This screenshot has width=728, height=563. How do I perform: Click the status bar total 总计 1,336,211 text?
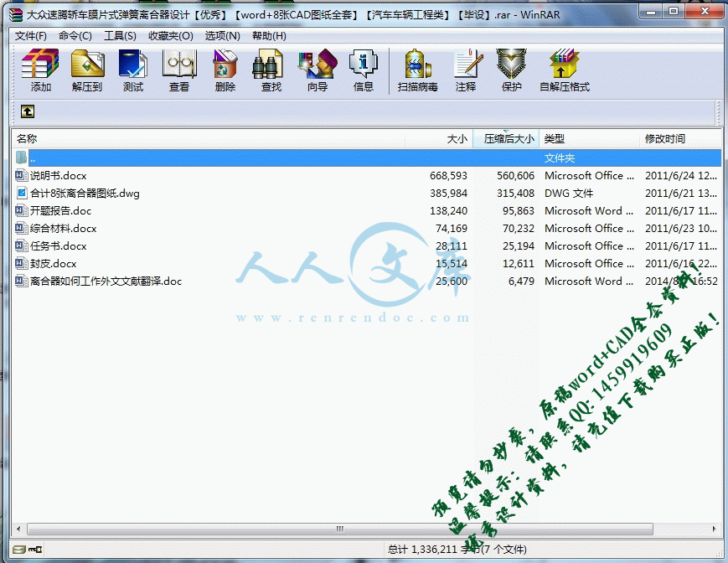[x=457, y=550]
